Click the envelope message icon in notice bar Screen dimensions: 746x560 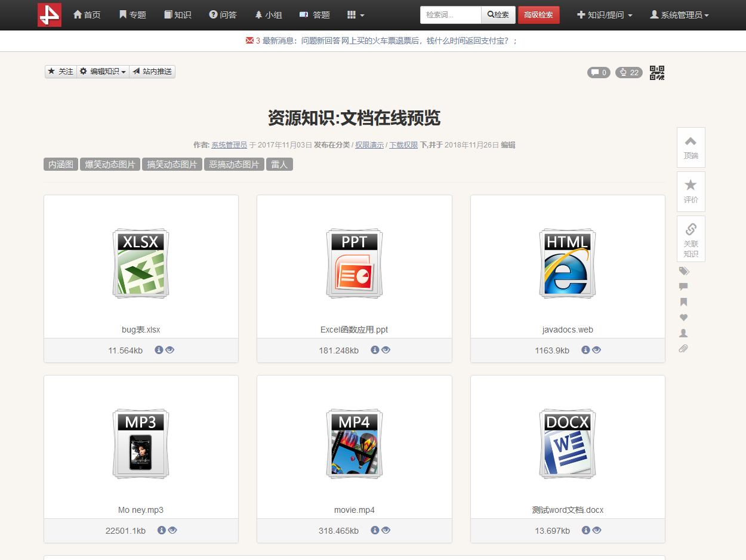(249, 41)
